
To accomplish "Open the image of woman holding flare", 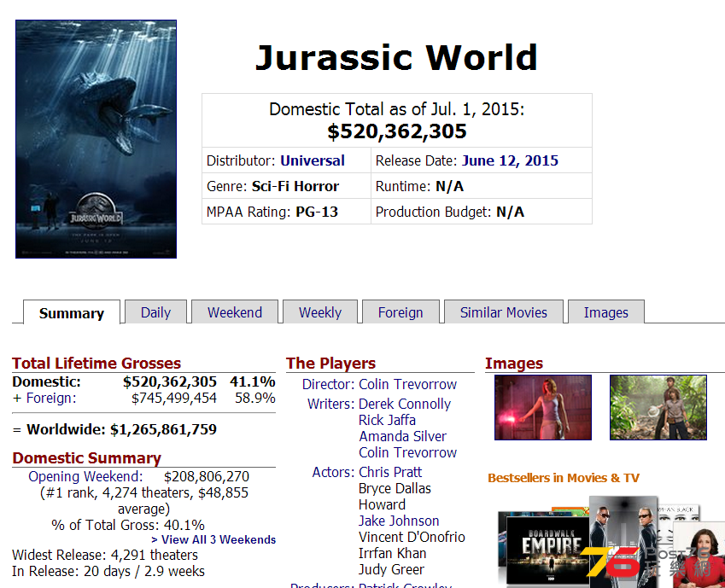I will coord(543,407).
